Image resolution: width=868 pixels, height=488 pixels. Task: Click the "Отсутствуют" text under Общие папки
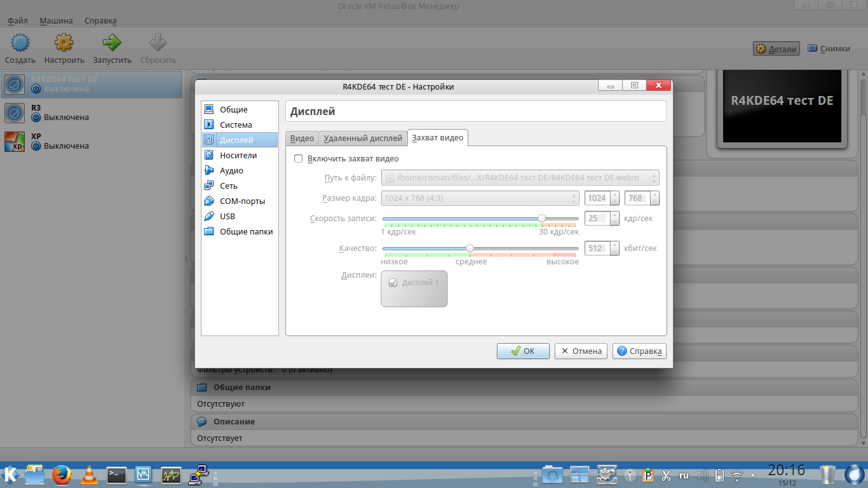pyautogui.click(x=220, y=404)
